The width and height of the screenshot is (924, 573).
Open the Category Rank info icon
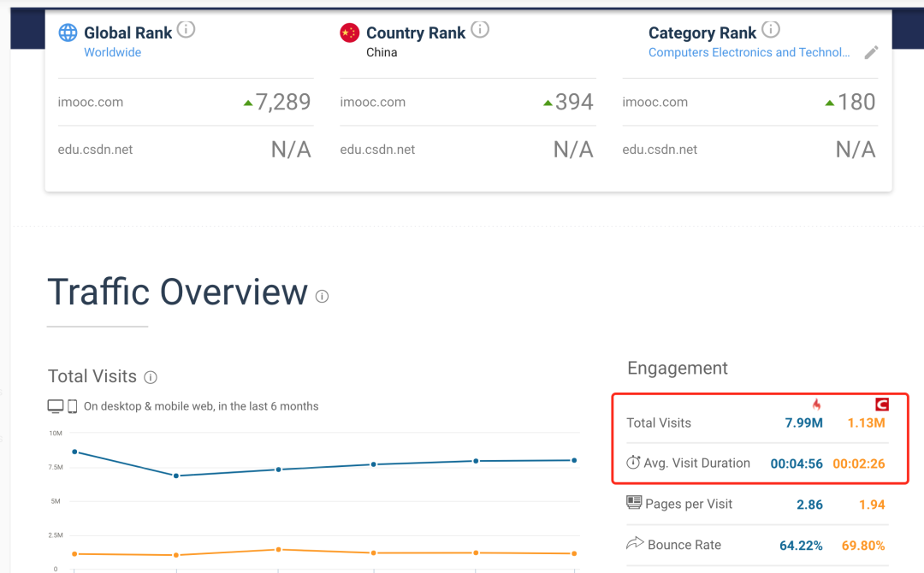pos(771,29)
